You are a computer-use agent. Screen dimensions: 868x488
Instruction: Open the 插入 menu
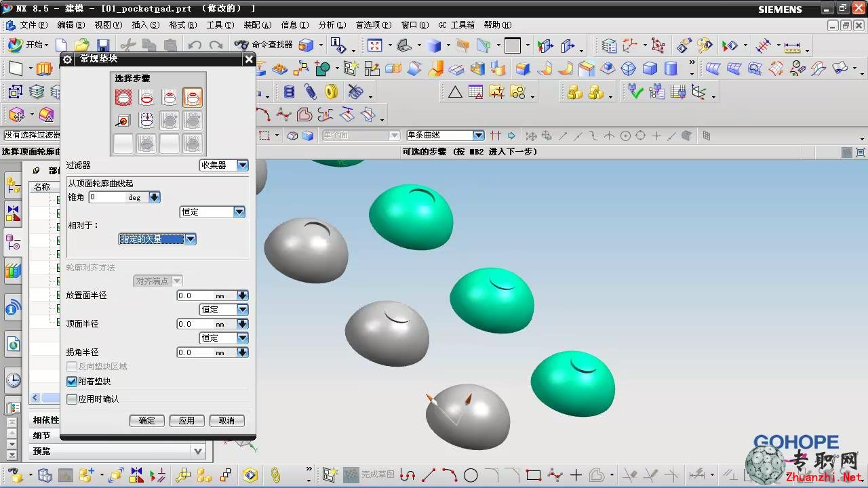click(x=145, y=25)
